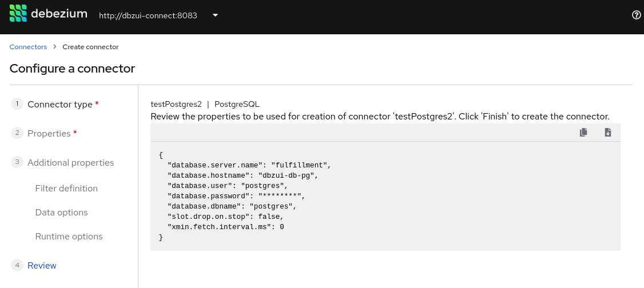The width and height of the screenshot is (644, 288).
Task: Expand the cluster dropdown caret arrow
Action: point(216,15)
